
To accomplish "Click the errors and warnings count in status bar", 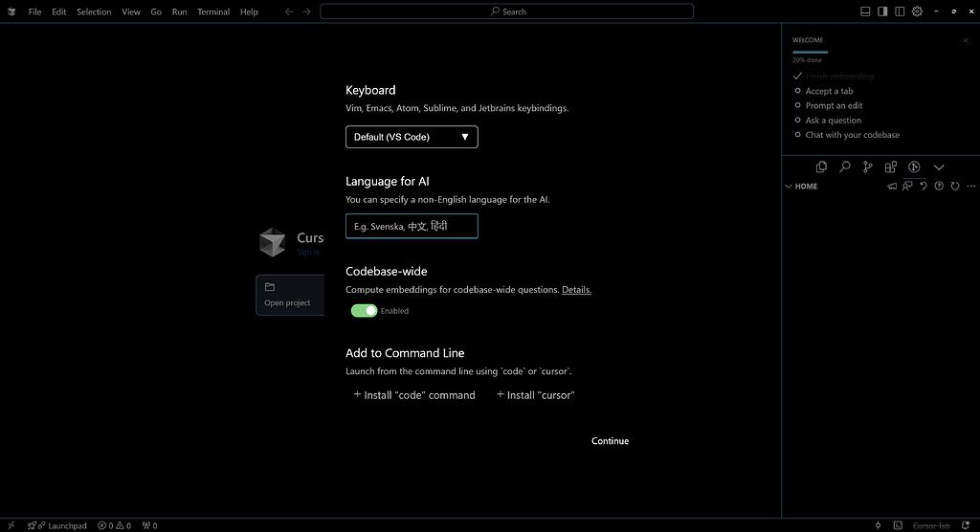I will [115, 525].
